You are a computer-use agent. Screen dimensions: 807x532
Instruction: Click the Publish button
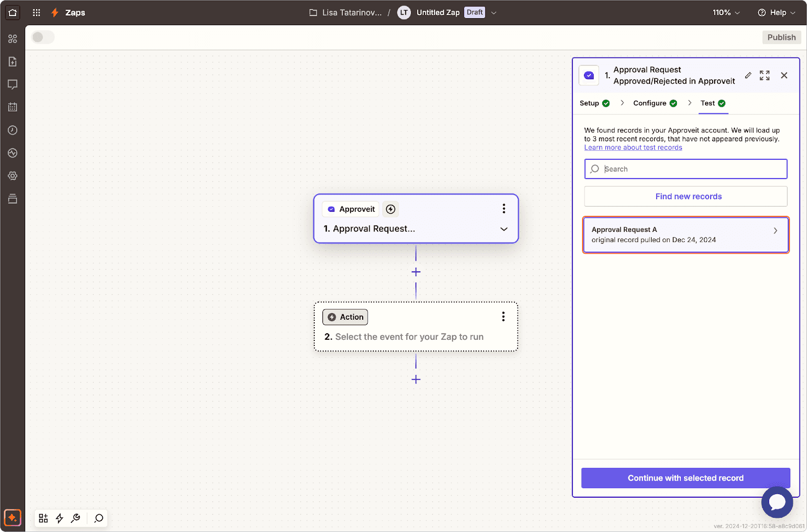(781, 37)
